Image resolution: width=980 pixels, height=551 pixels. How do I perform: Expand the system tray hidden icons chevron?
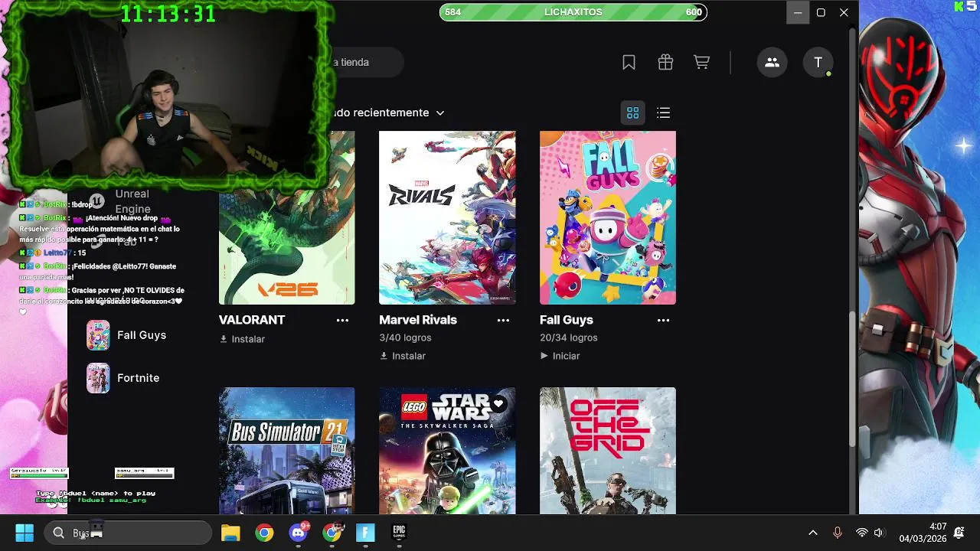point(813,533)
